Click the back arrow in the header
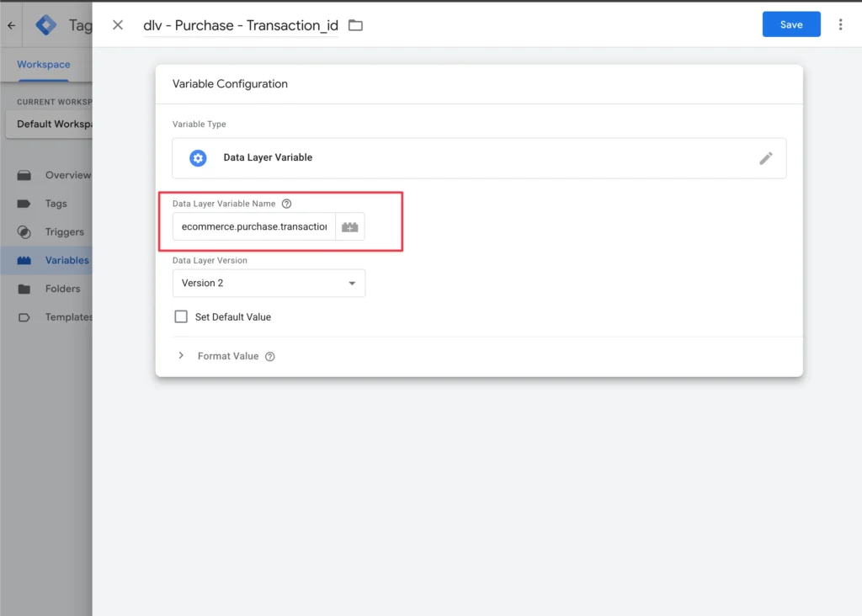Screen dimensions: 862x616 point(12,25)
